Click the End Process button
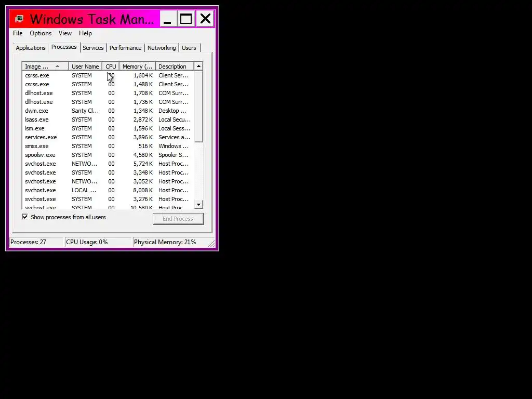 click(x=178, y=219)
